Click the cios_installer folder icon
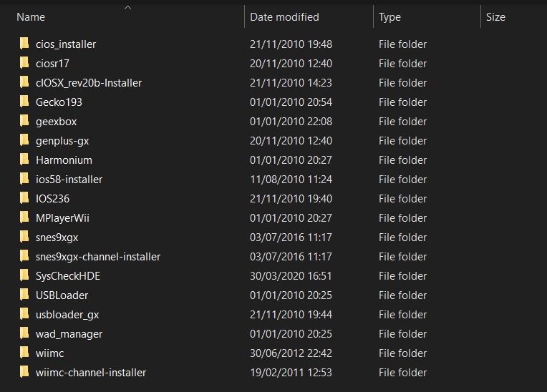Screen dimensions: 547x392 pyautogui.click(x=24, y=44)
